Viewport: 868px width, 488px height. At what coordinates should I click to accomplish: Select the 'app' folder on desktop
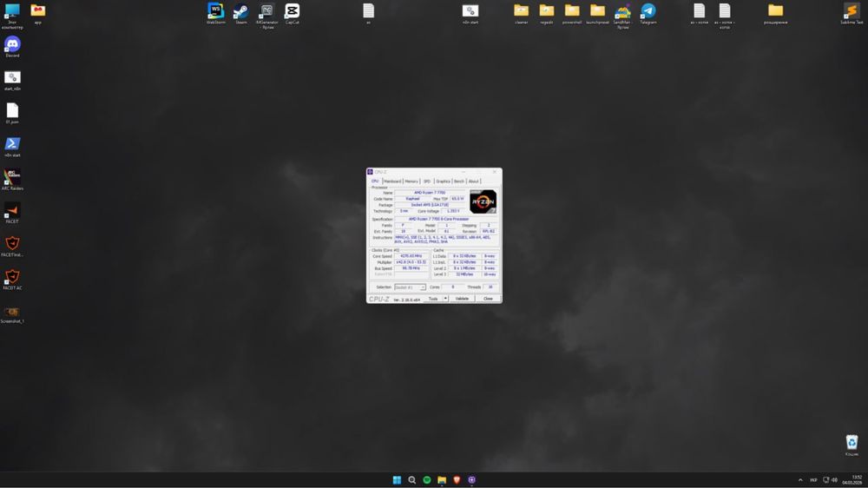(x=37, y=13)
